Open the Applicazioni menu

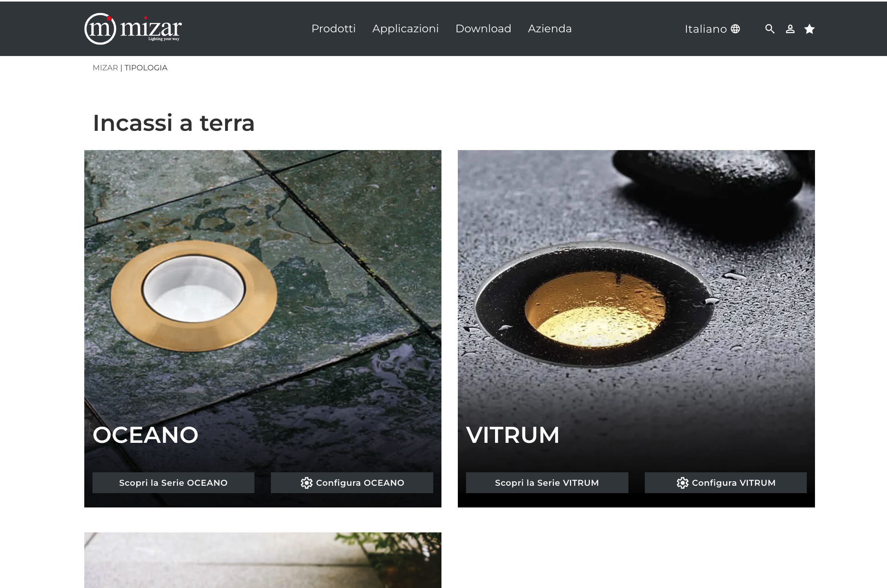click(405, 29)
